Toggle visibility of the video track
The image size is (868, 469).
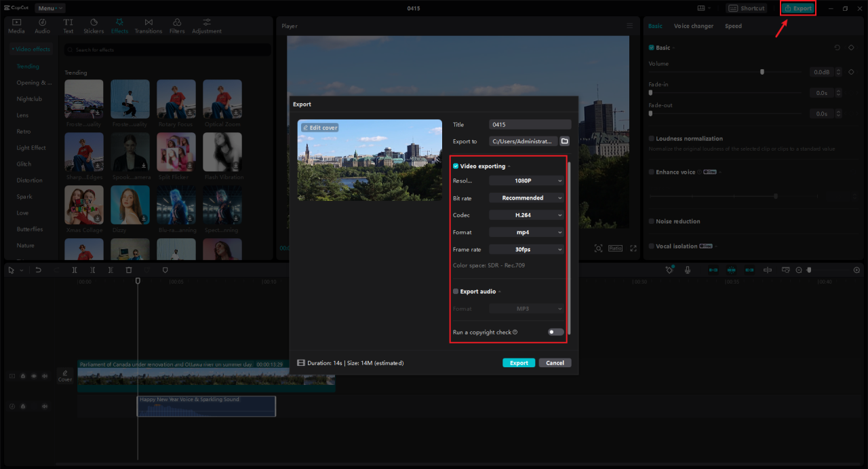tap(33, 375)
